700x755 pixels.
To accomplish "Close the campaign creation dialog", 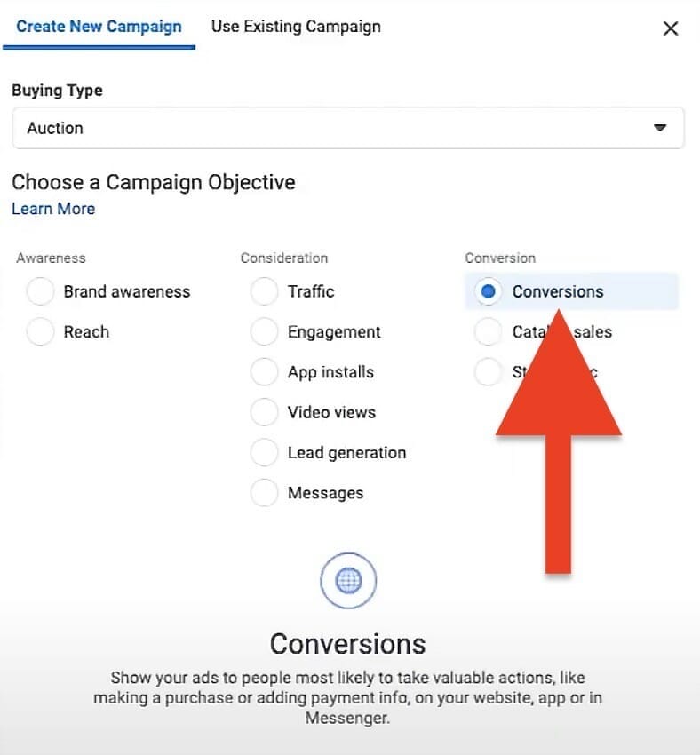I will click(x=671, y=28).
